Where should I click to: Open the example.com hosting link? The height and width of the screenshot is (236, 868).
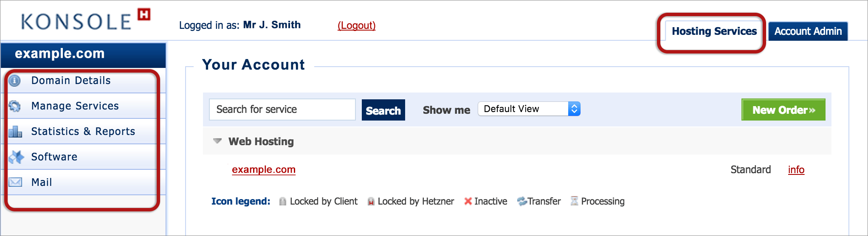[264, 169]
